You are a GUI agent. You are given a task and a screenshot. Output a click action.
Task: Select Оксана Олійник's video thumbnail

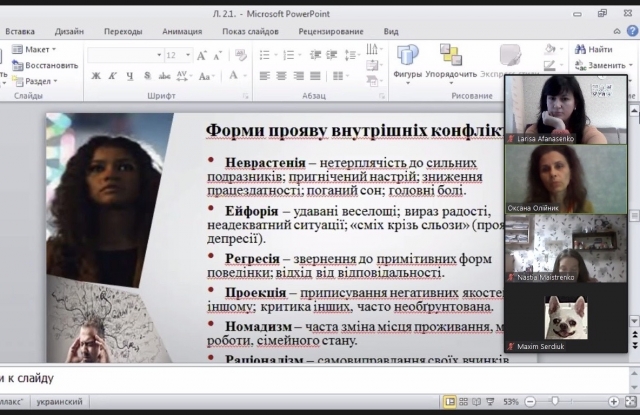click(566, 178)
